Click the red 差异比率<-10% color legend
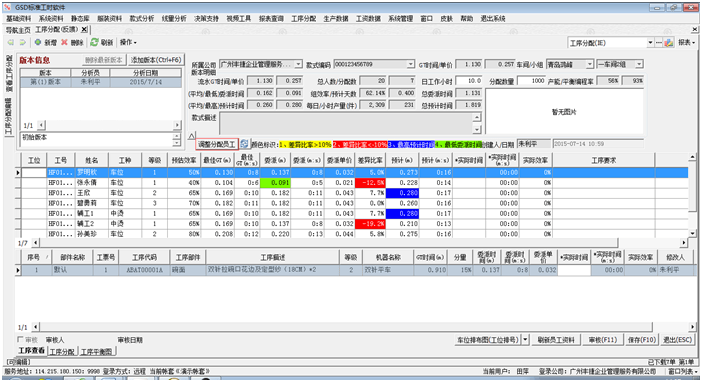Image resolution: width=702 pixels, height=382 pixels. (360, 145)
